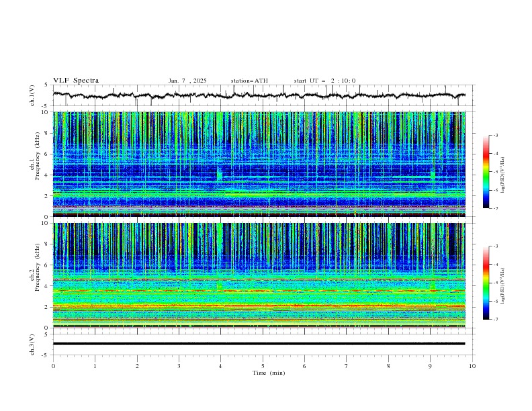532x411 pixels.
Task: Click the "ch.1(V)" axis label
Action: tap(32, 95)
